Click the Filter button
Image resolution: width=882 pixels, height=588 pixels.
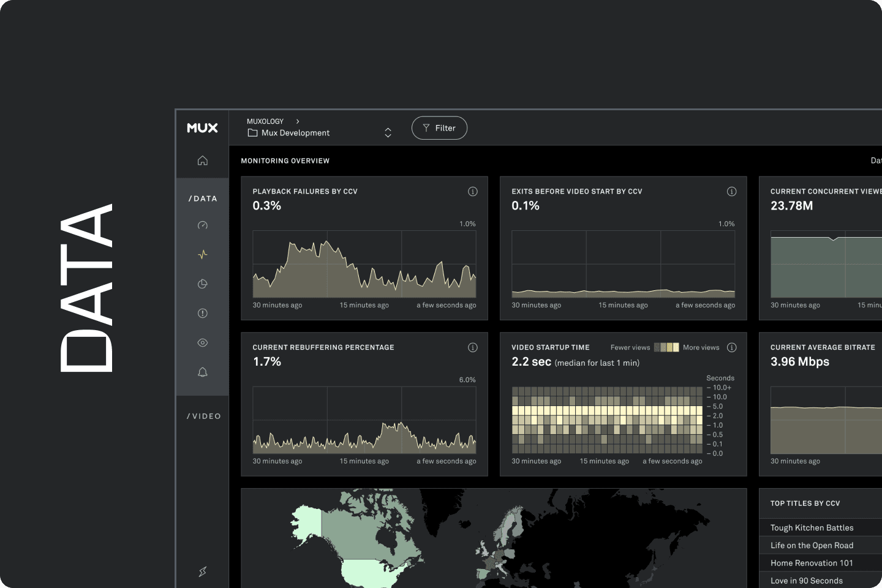click(x=439, y=128)
